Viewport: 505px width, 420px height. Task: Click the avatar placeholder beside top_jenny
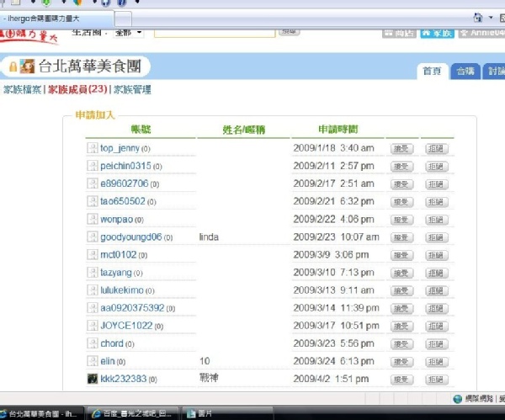[93, 148]
